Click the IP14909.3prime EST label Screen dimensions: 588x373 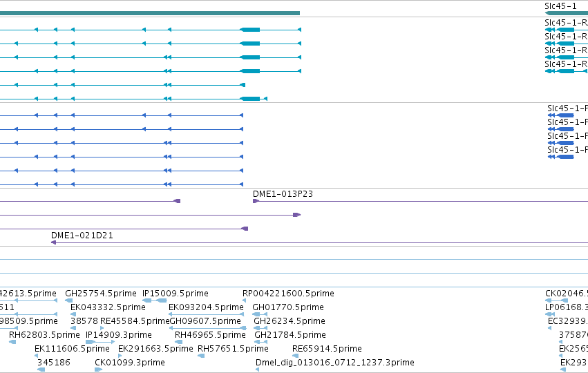pos(119,335)
